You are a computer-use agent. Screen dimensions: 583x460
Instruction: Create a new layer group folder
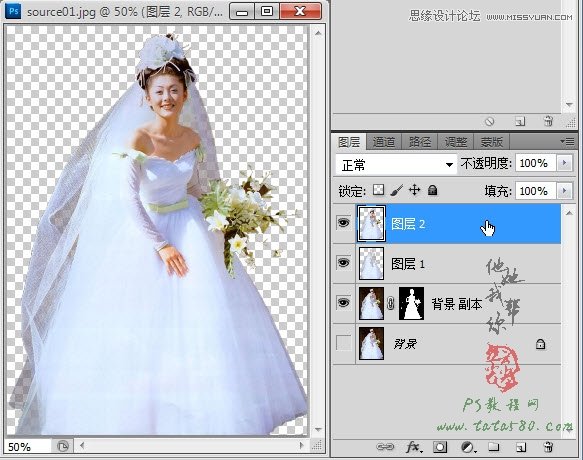click(493, 446)
